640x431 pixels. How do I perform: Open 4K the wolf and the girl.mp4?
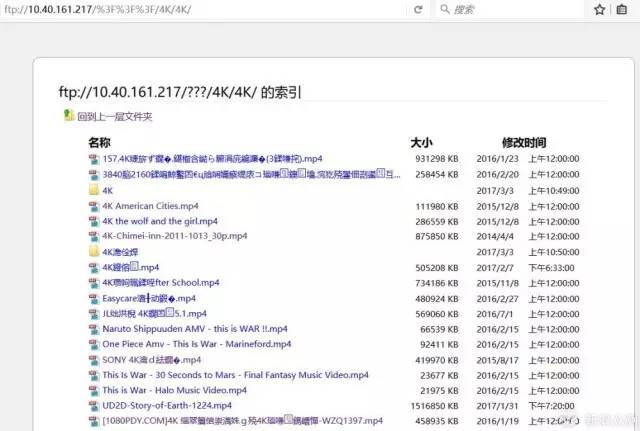coord(160,221)
